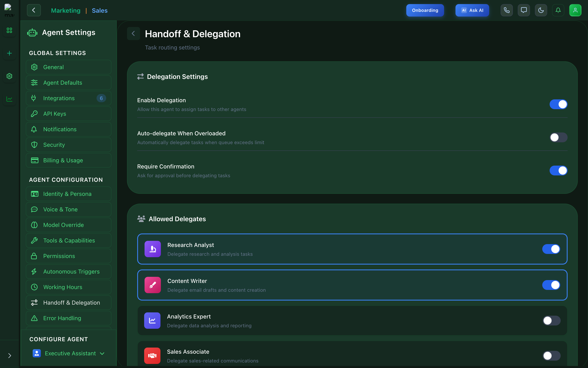
Task: Open the gear icon in left rail
Action: click(9, 76)
